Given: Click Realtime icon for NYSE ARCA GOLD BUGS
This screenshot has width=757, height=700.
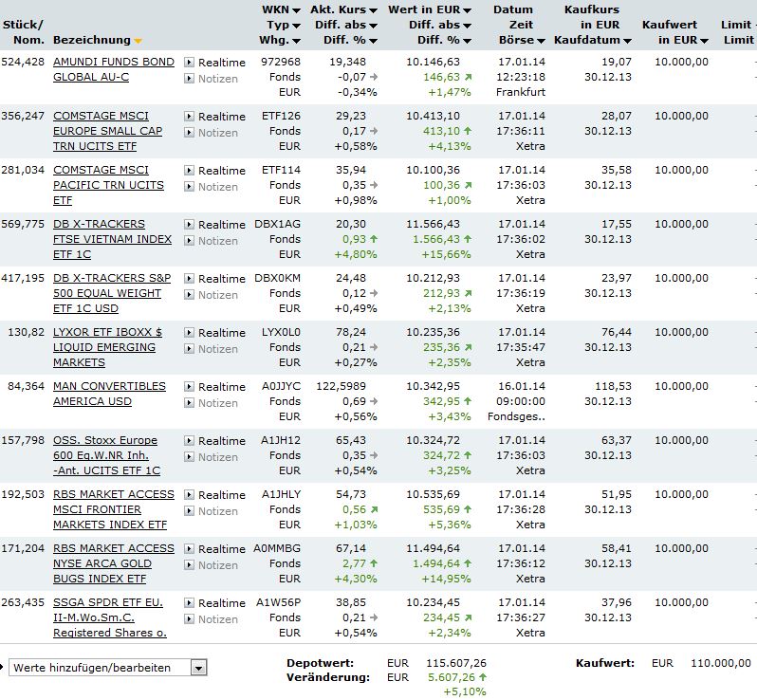Looking at the screenshot, I should click(x=190, y=549).
